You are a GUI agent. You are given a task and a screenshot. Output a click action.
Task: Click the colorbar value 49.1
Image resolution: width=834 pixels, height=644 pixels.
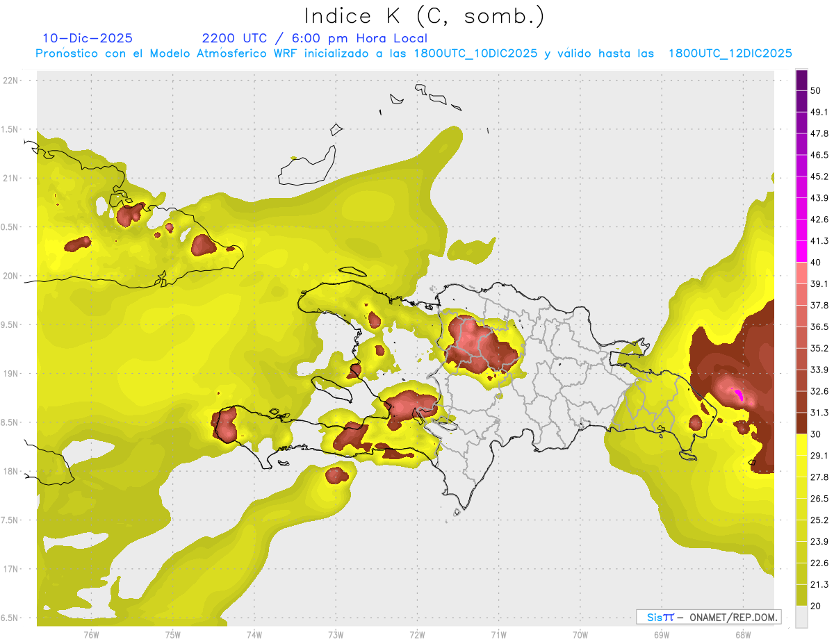pos(819,112)
